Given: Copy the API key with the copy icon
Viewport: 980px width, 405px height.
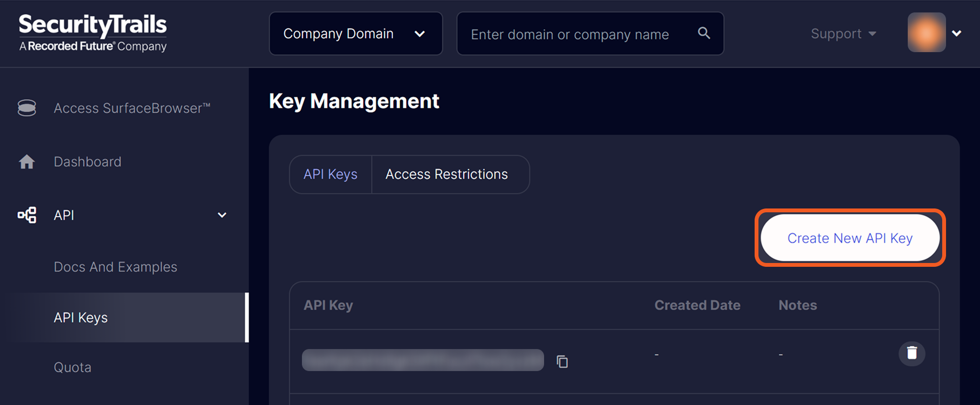Looking at the screenshot, I should click(x=562, y=361).
